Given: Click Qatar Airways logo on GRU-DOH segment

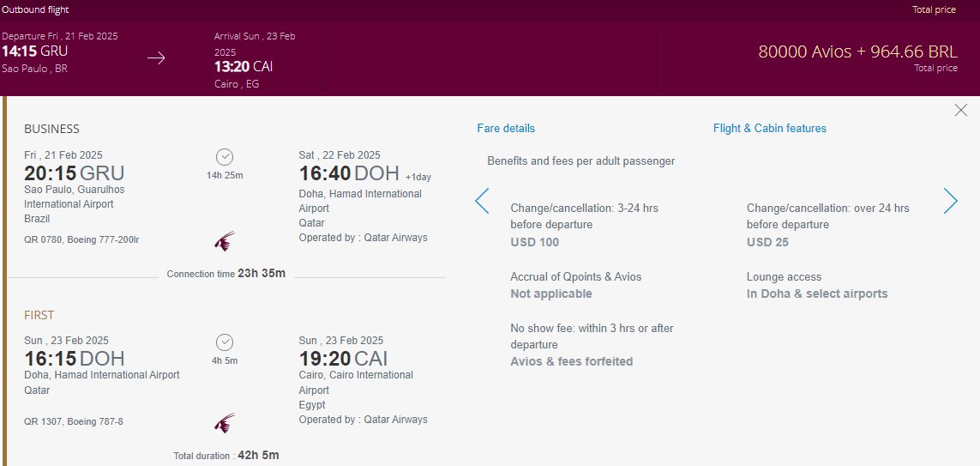Looking at the screenshot, I should 225,241.
